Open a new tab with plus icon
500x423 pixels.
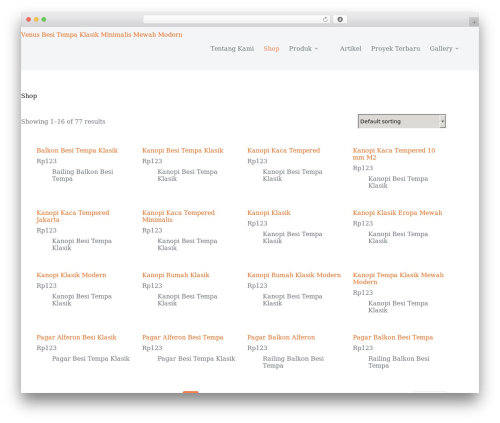[474, 22]
